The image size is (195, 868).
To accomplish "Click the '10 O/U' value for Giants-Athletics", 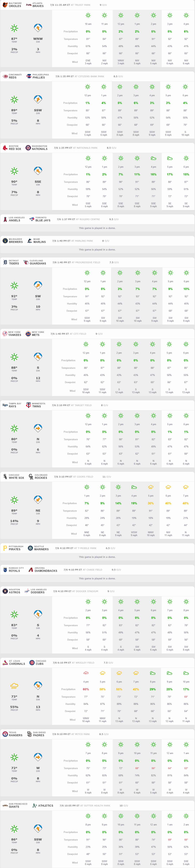I will [x=123, y=806].
